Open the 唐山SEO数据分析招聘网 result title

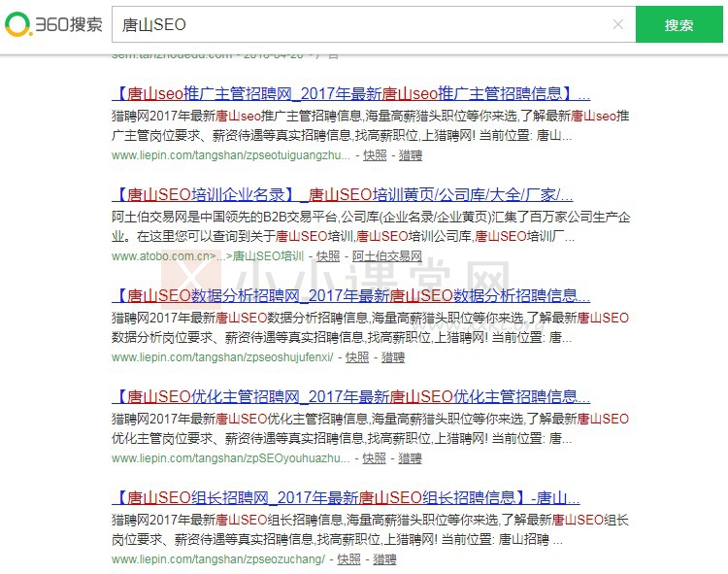pyautogui.click(x=351, y=295)
